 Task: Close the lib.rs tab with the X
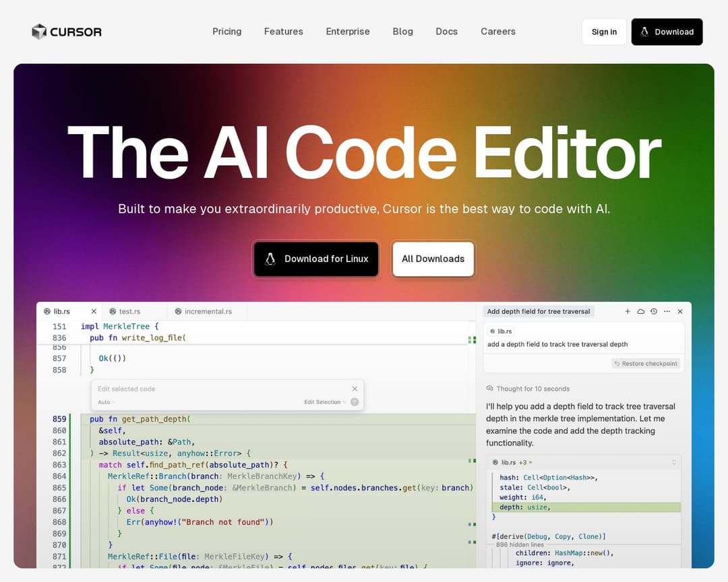pyautogui.click(x=94, y=311)
